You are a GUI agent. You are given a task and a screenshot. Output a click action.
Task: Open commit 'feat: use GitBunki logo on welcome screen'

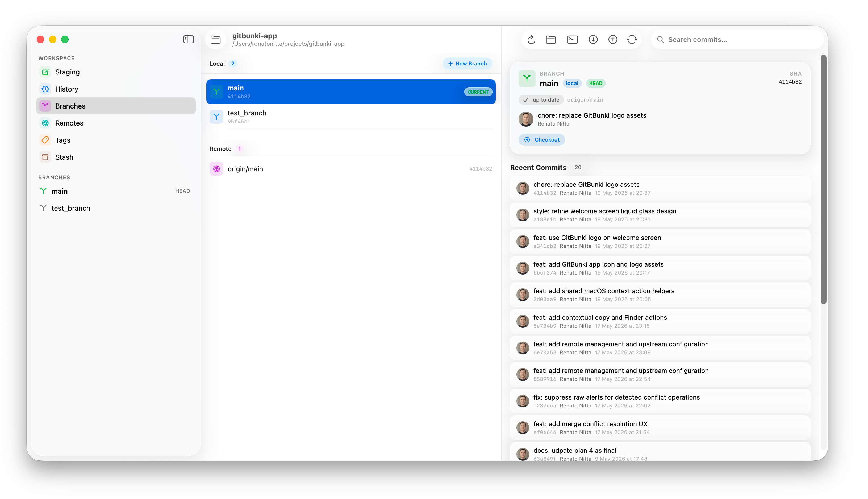660,242
